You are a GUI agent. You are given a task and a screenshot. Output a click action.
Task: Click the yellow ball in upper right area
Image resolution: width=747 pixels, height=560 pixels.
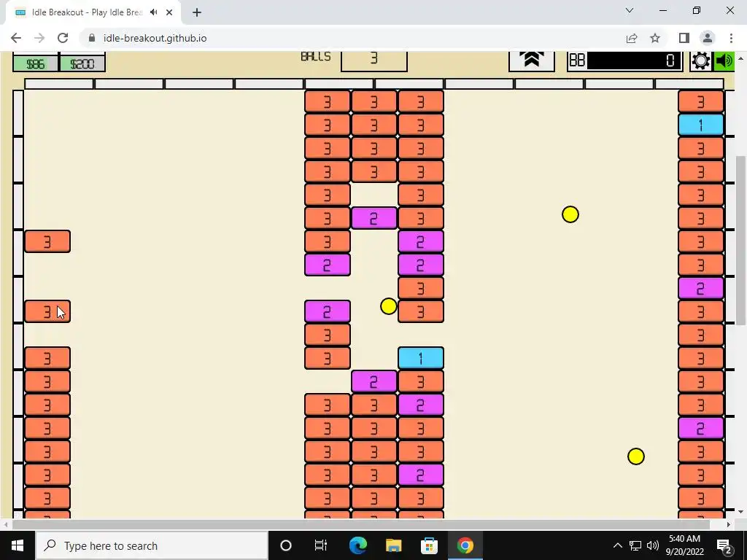pyautogui.click(x=570, y=214)
